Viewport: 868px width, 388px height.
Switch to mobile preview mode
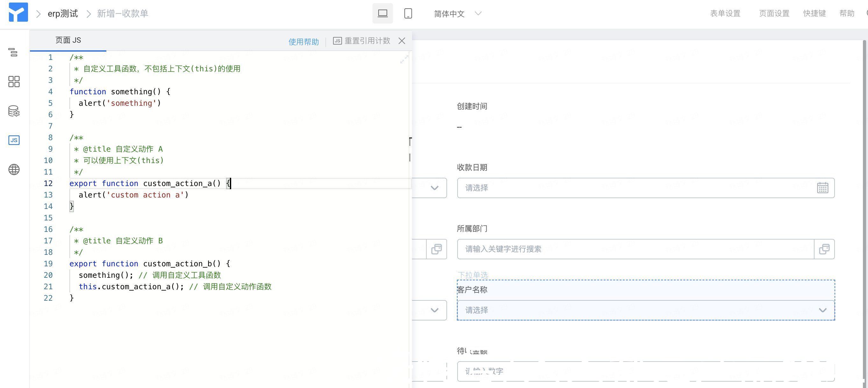point(408,13)
